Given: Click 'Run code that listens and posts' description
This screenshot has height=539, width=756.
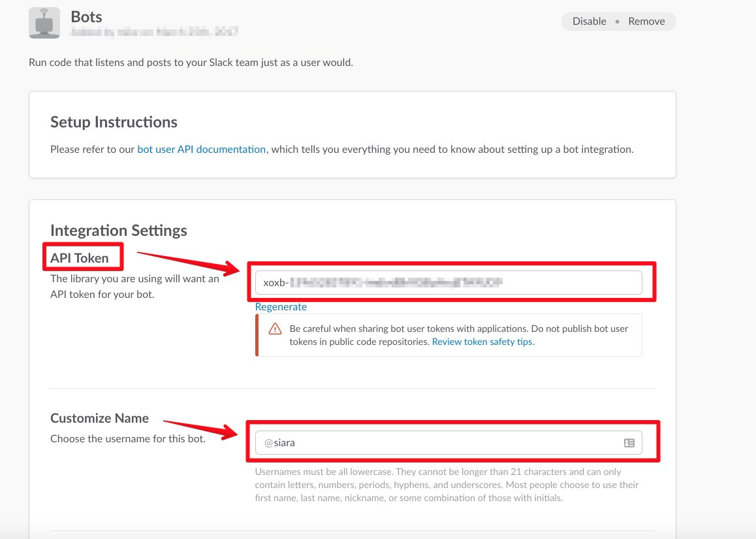Looking at the screenshot, I should tap(191, 62).
